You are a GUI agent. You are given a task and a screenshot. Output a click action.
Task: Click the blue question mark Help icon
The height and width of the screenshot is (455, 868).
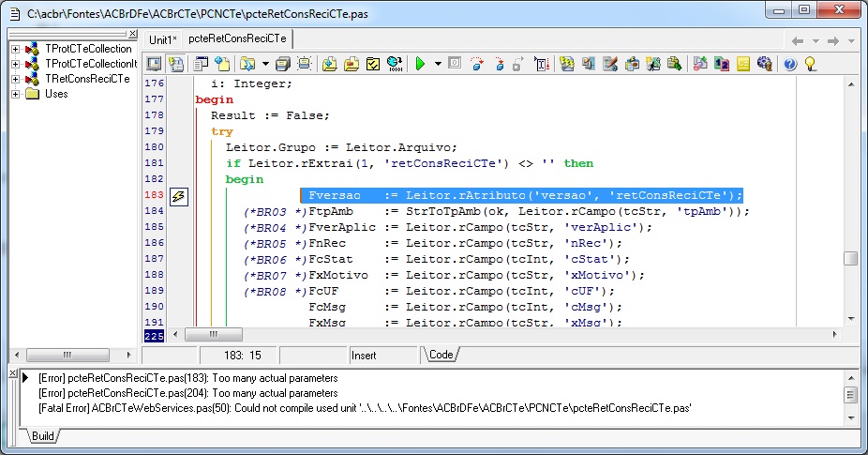[x=790, y=65]
